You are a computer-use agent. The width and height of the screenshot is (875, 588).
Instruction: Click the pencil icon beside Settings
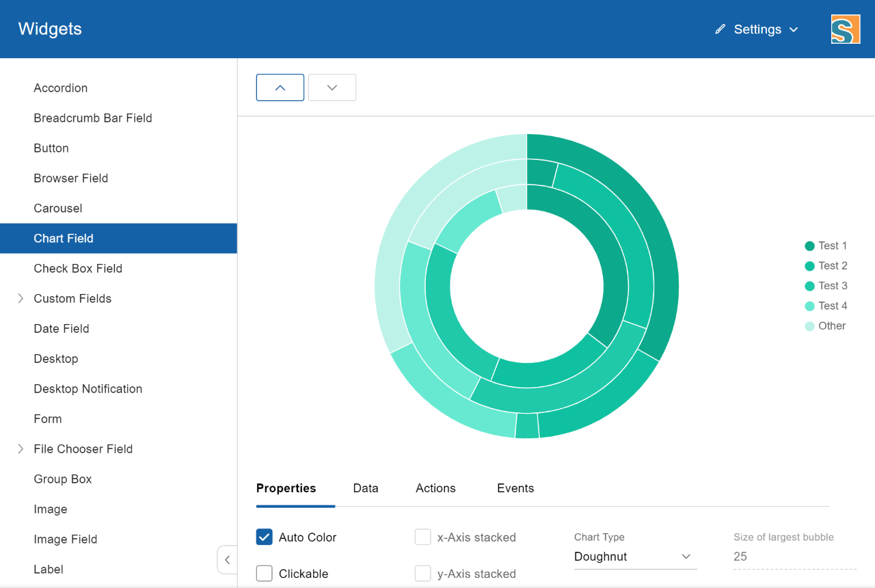tap(720, 29)
